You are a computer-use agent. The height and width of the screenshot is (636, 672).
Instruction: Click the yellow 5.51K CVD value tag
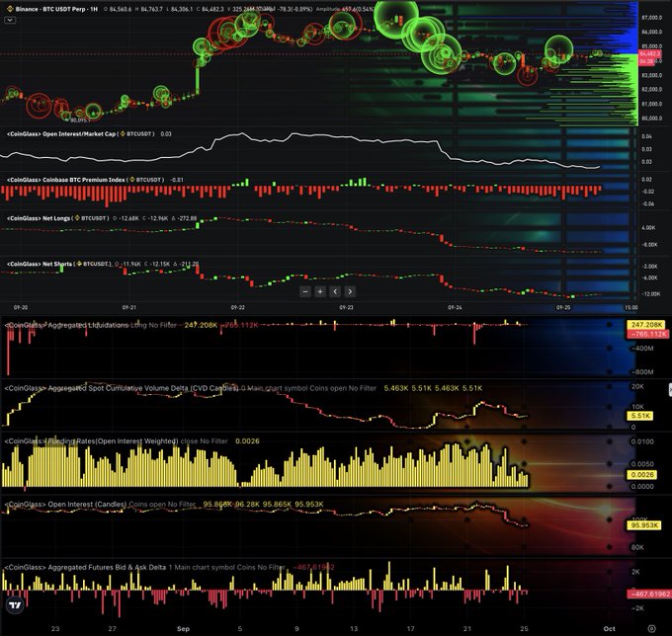tap(640, 416)
